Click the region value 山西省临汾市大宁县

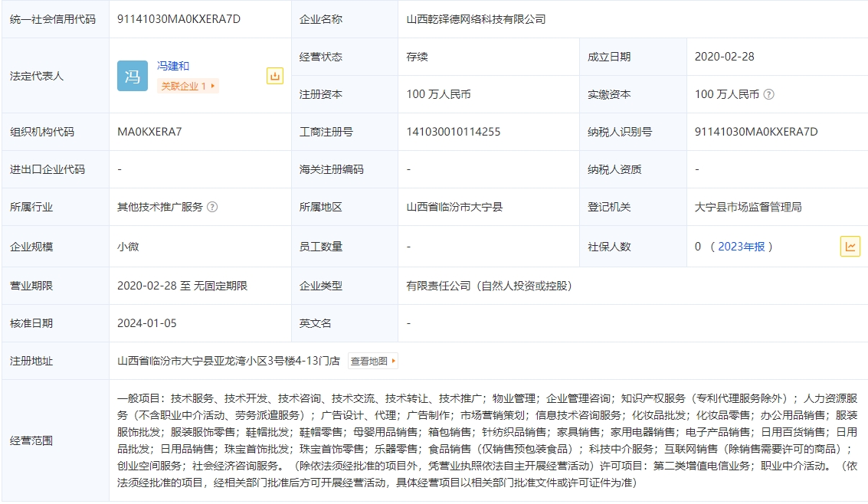click(x=454, y=207)
